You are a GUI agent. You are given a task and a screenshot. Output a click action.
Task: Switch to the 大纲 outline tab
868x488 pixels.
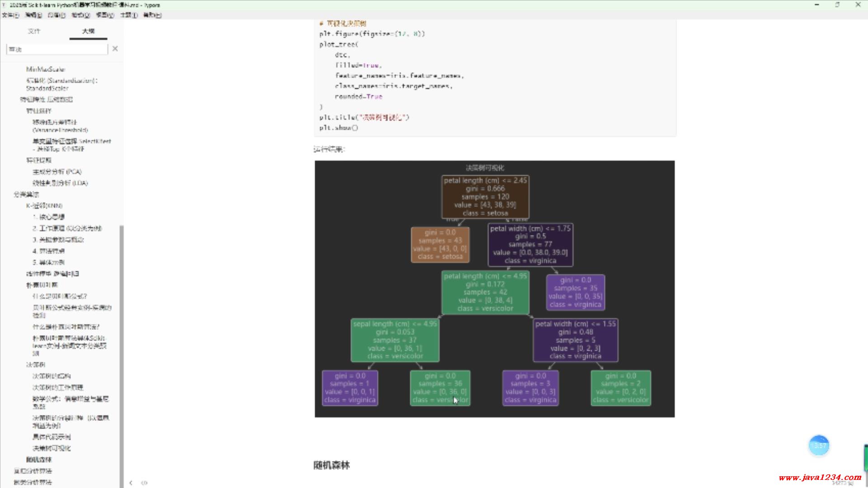[x=88, y=31]
